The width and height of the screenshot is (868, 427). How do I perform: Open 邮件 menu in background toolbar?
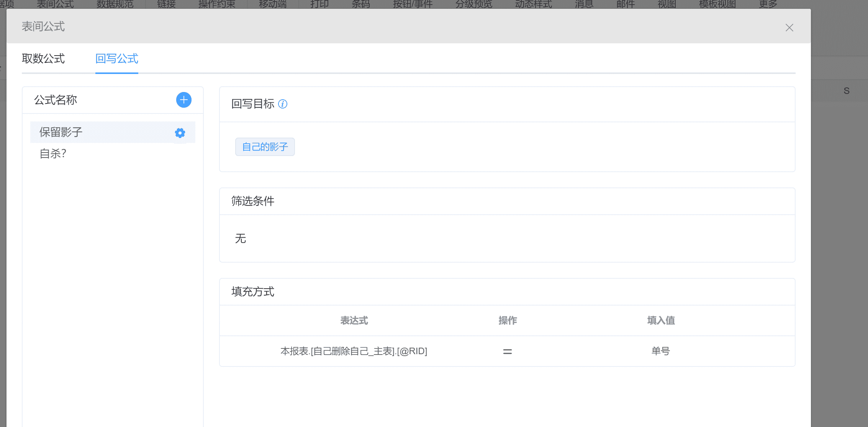(x=626, y=4)
